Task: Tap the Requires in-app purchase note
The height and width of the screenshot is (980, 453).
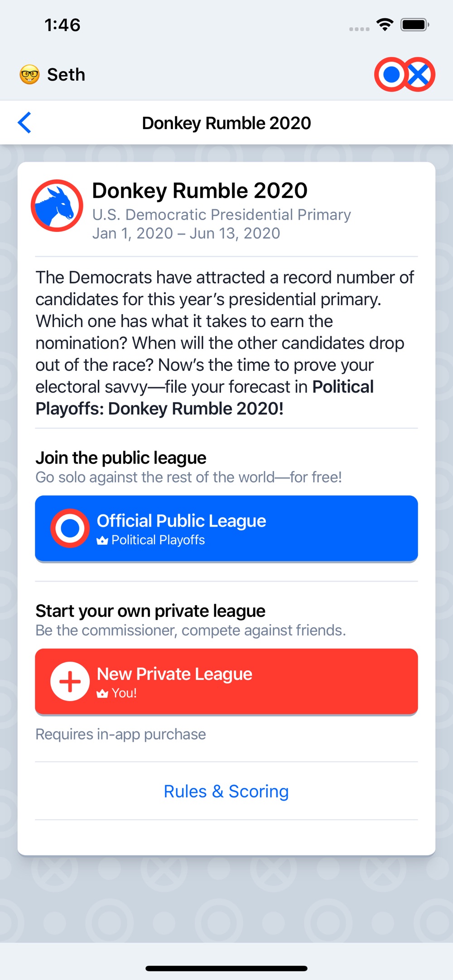Action: click(x=120, y=734)
